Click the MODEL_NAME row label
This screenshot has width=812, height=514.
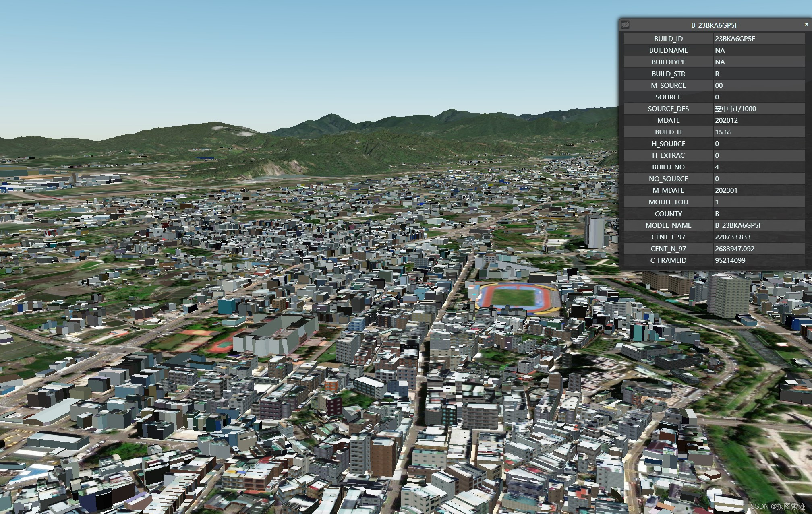pyautogui.click(x=668, y=225)
